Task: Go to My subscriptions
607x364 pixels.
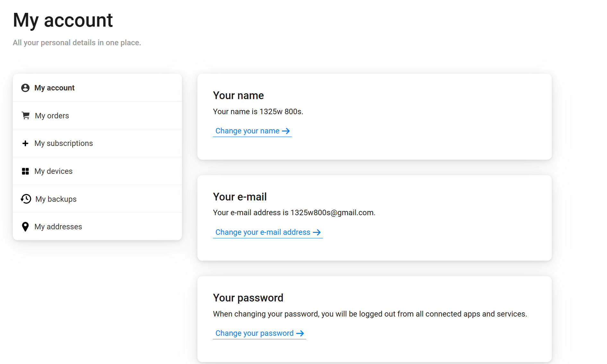Action: (64, 143)
